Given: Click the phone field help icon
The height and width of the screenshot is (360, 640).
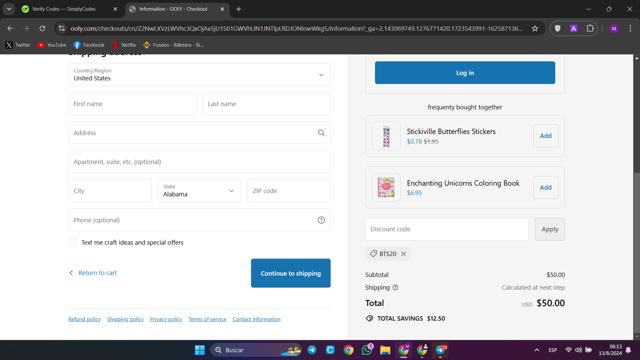Looking at the screenshot, I should click(321, 220).
